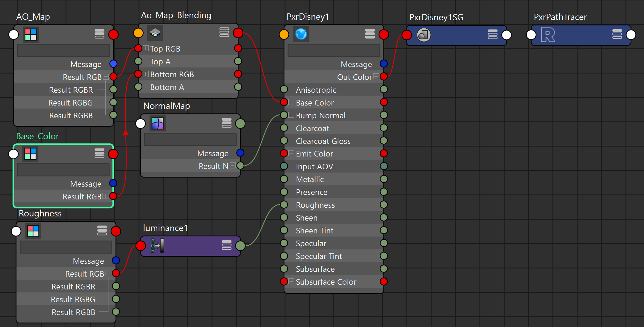Toggle view mode lines on PxrDisney1 node
The image size is (644, 327).
[370, 34]
